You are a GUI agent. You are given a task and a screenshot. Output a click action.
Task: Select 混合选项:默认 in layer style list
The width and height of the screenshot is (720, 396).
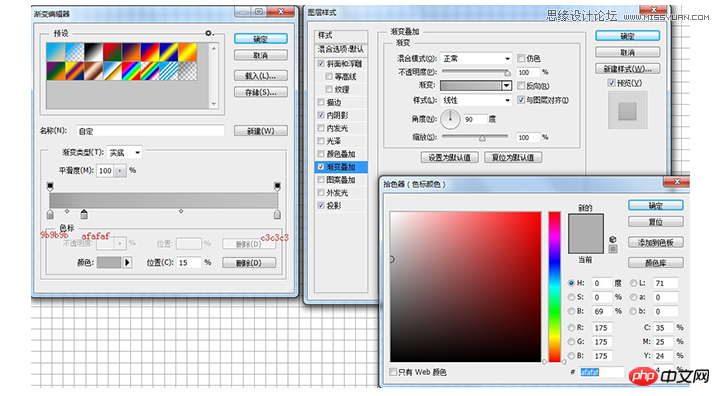(x=341, y=49)
